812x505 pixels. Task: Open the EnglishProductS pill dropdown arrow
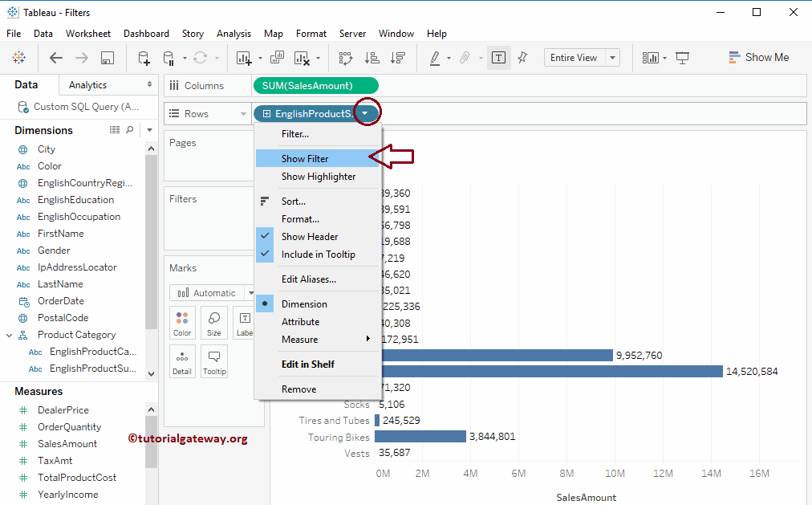pyautogui.click(x=364, y=113)
